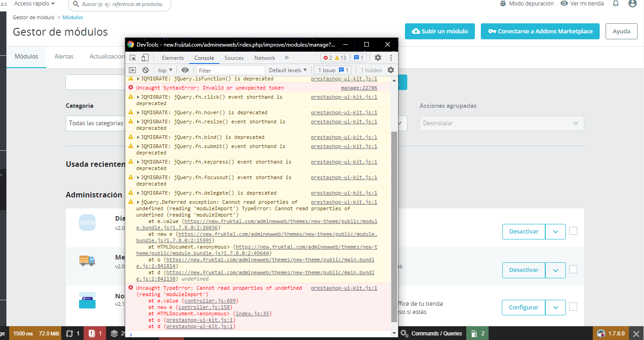
Task: Select the checkbox next to the Configurar button
Action: click(573, 307)
